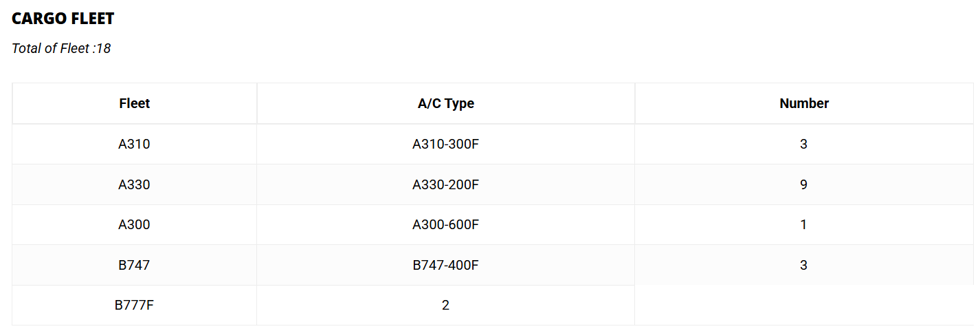The image size is (980, 331).
Task: Select the A310 fleet cell
Action: [x=134, y=145]
